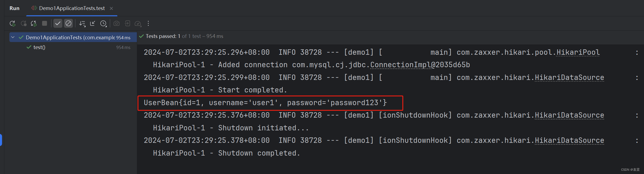
Task: Import test results from file
Action: 127,24
